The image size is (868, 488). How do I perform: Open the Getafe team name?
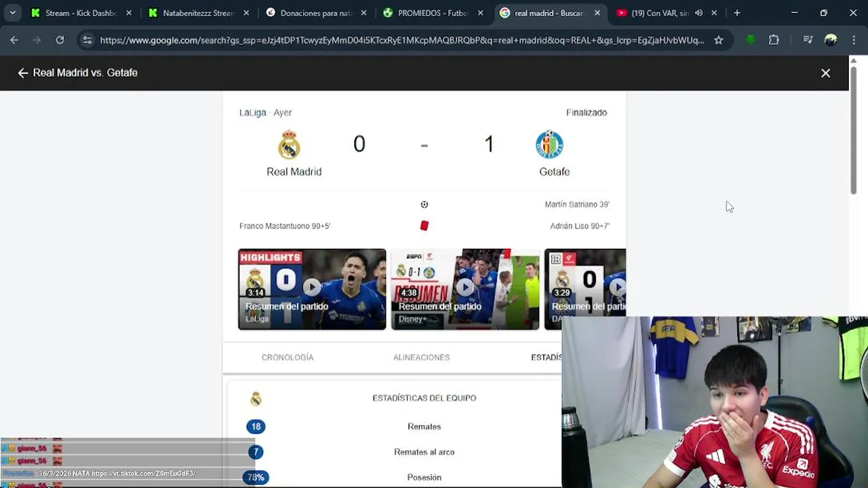554,171
